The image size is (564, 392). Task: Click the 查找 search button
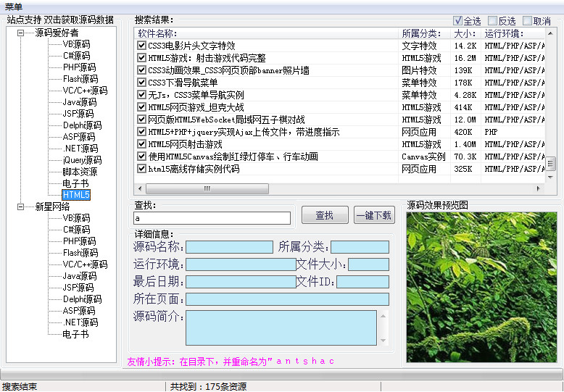tap(325, 215)
